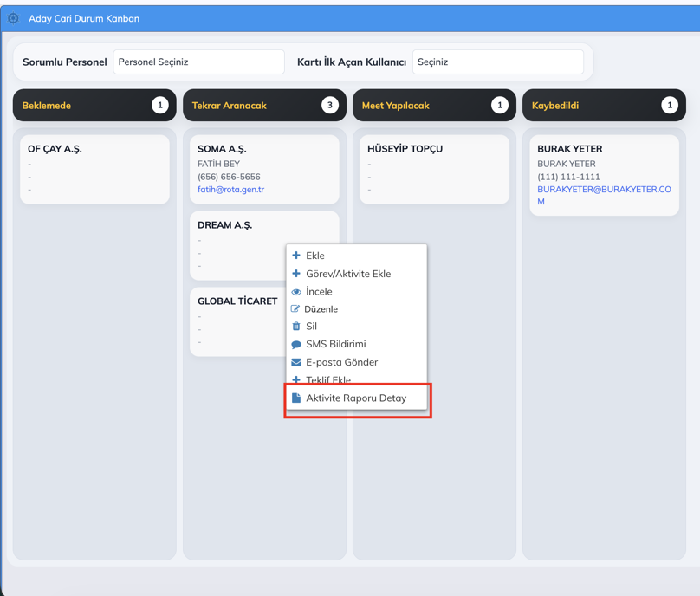Click the eye icon beside İncele
700x596 pixels.
click(x=296, y=292)
